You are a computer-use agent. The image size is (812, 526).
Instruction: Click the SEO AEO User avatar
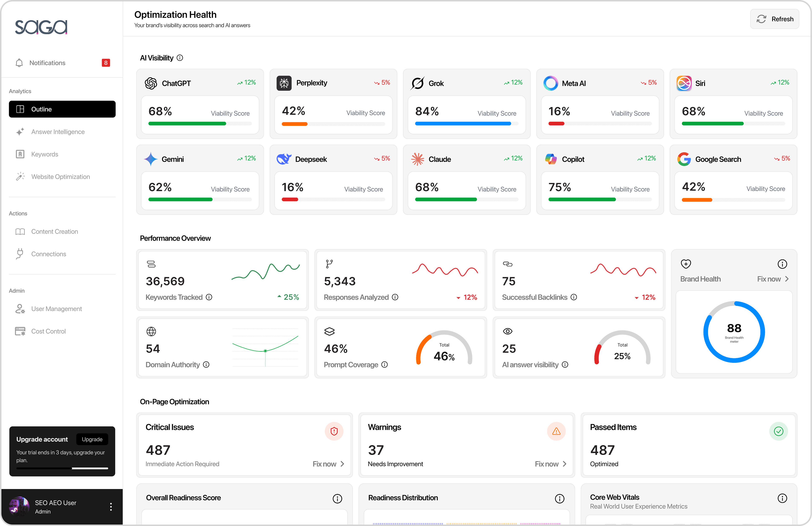point(19,507)
